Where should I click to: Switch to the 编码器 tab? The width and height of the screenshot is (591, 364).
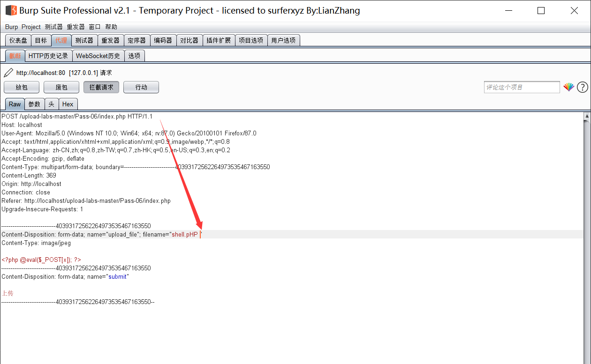point(163,40)
